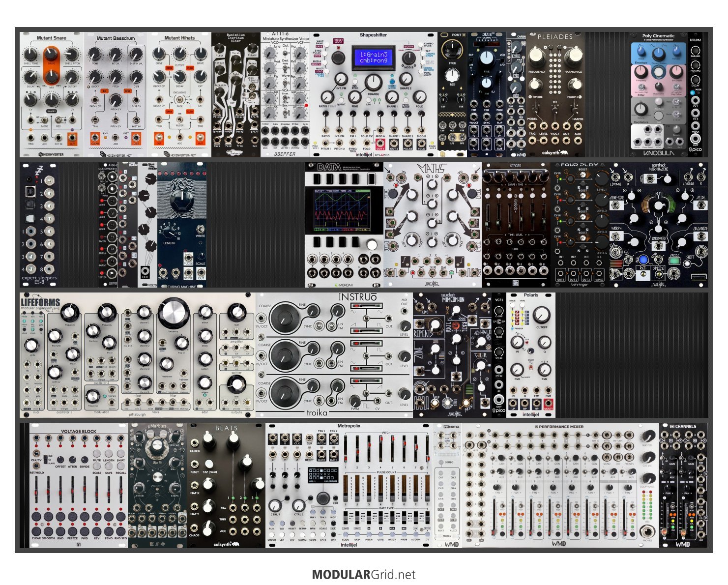Click the Tune knob on Doepfer A-111-6
The width and height of the screenshot is (728, 585).
pyautogui.click(x=270, y=54)
